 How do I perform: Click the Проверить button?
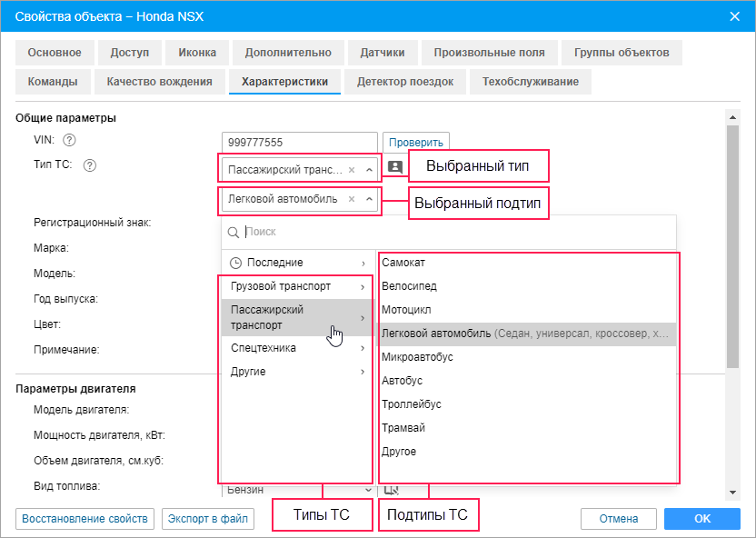(416, 142)
